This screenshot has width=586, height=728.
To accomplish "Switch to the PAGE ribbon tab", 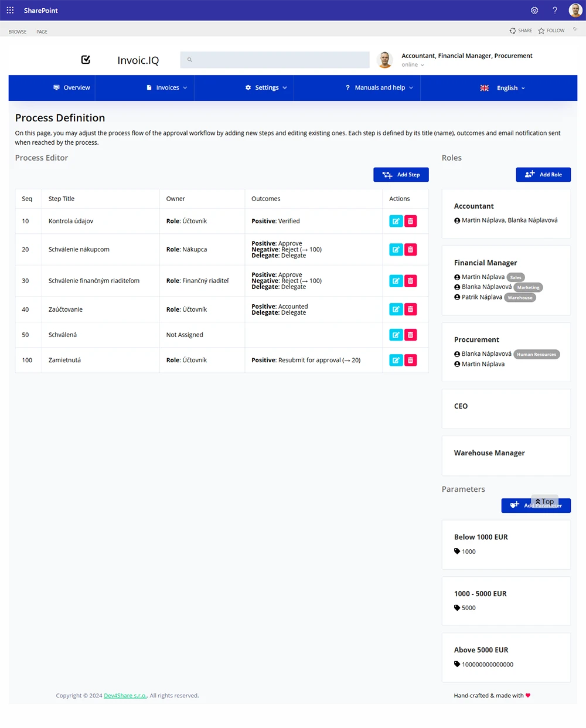I will (x=42, y=32).
